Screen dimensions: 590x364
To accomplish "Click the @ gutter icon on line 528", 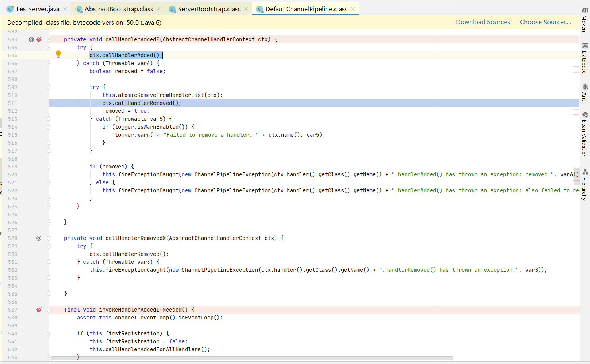I will [x=39, y=238].
